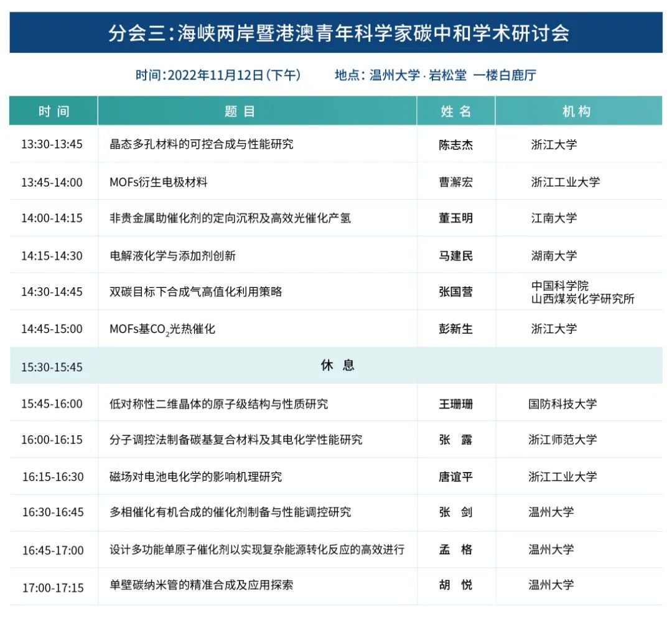Click presenter name 王珊珊
Image resolution: width=672 pixels, height=620 pixels.
pos(455,403)
